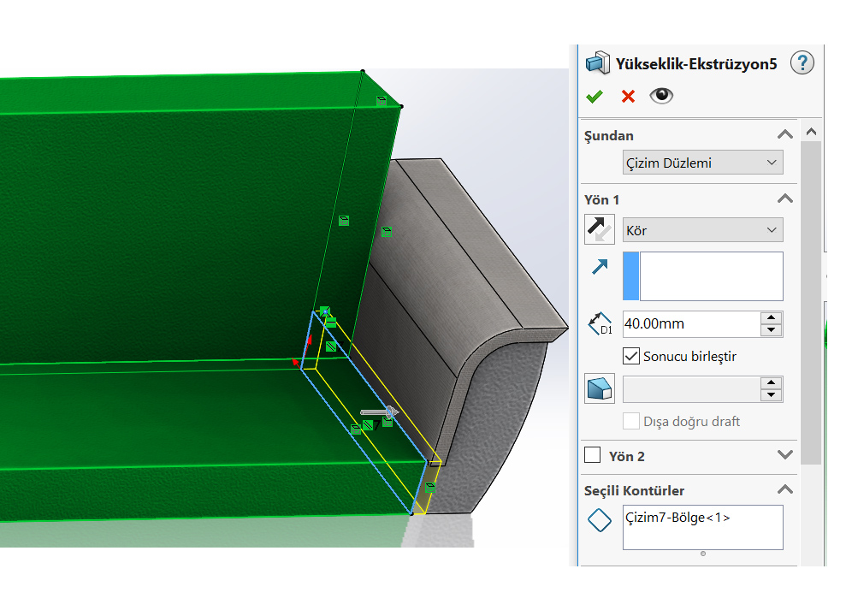
Task: Open help for Yükseklik-Ekstrüzyon5
Action: 802,63
